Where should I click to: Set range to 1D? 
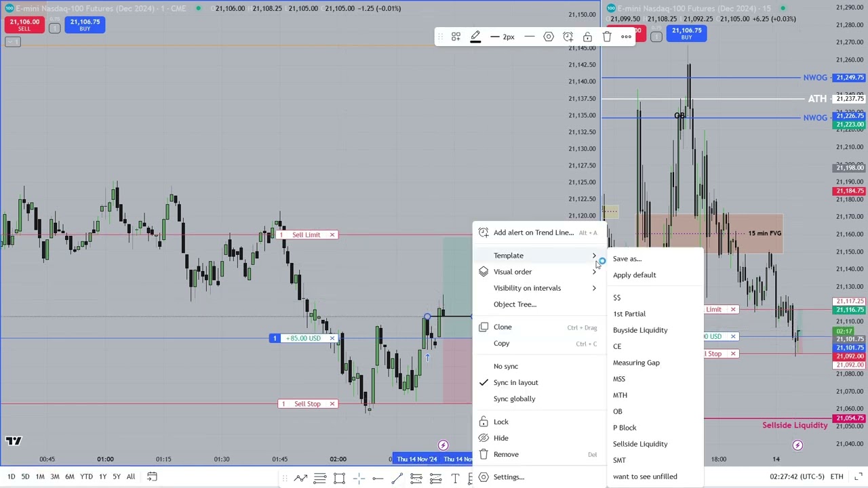click(11, 476)
